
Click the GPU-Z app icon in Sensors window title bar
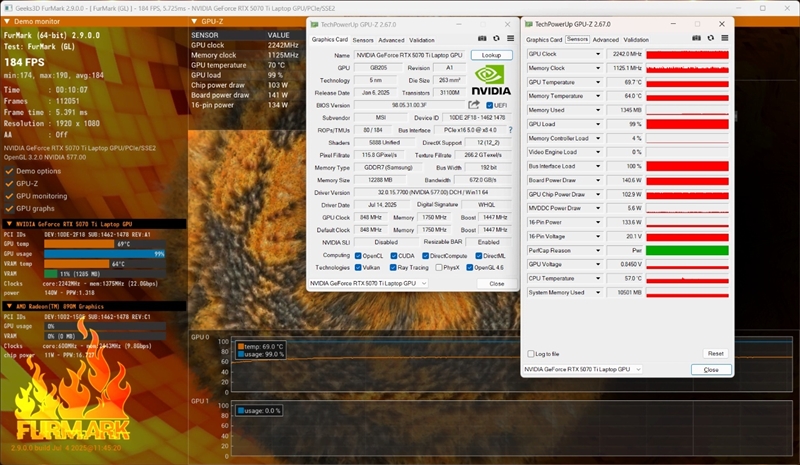coord(529,24)
